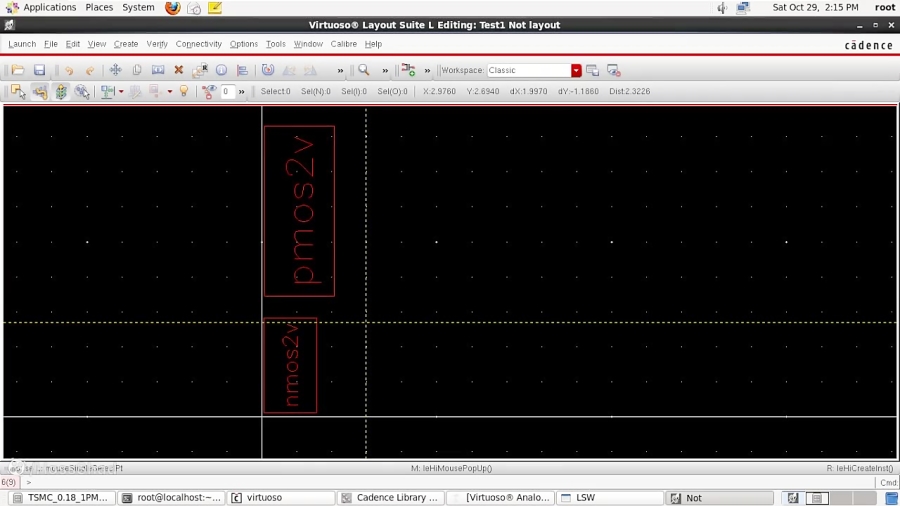Click the stop level field showing 0
The image size is (900, 506).
coord(227,91)
